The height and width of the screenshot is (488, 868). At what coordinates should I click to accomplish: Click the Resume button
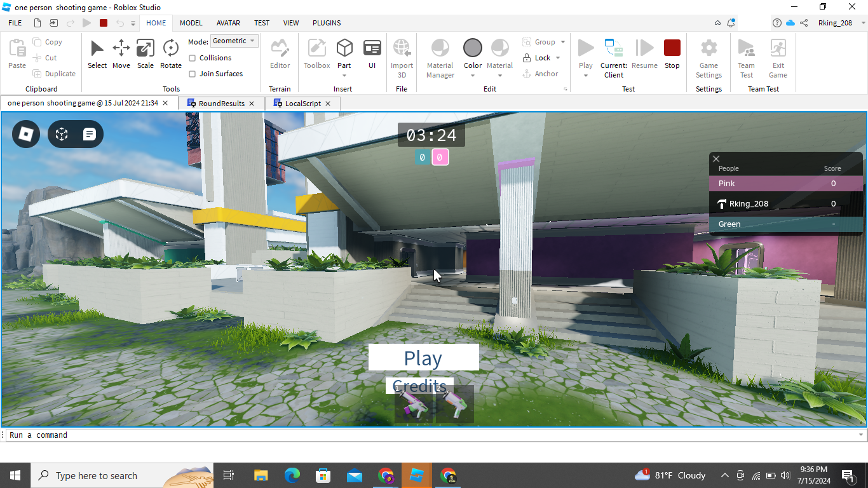click(644, 54)
